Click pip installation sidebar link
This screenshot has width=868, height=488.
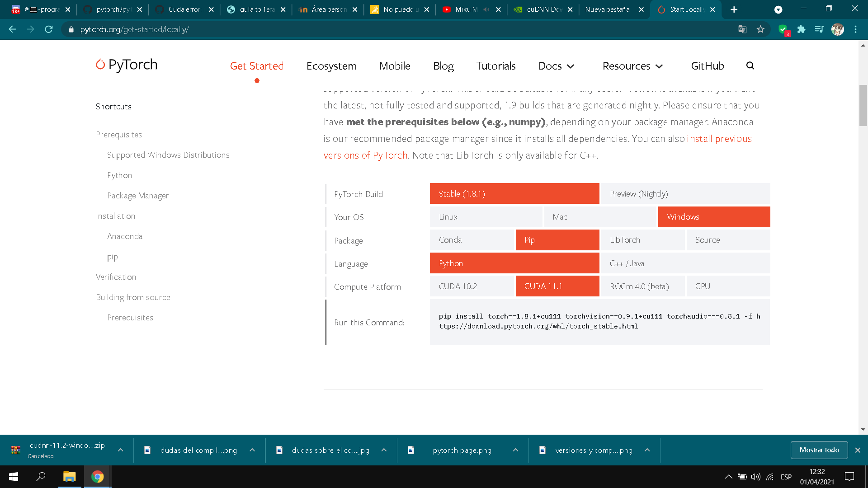tap(112, 256)
